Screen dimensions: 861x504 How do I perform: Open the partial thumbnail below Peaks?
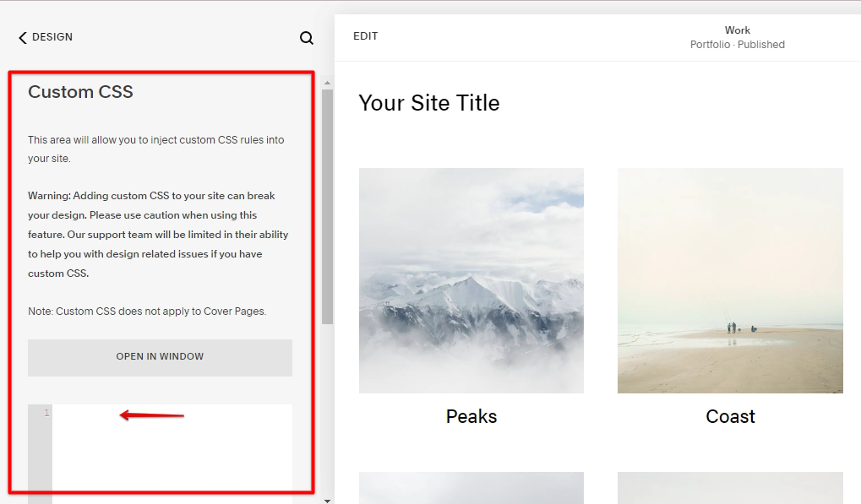point(471,488)
